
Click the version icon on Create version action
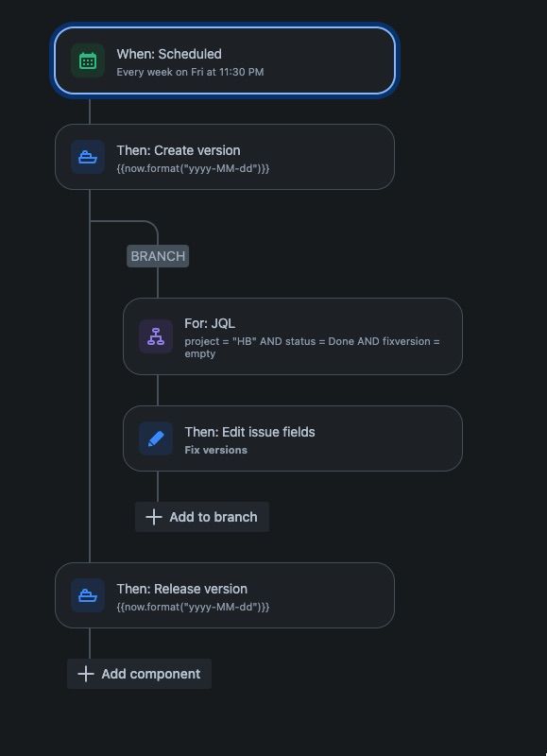click(88, 157)
